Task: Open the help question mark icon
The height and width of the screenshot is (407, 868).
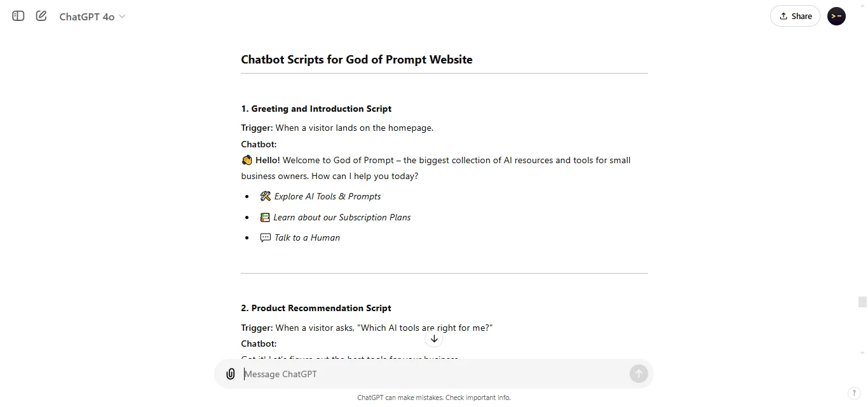Action: [x=855, y=393]
